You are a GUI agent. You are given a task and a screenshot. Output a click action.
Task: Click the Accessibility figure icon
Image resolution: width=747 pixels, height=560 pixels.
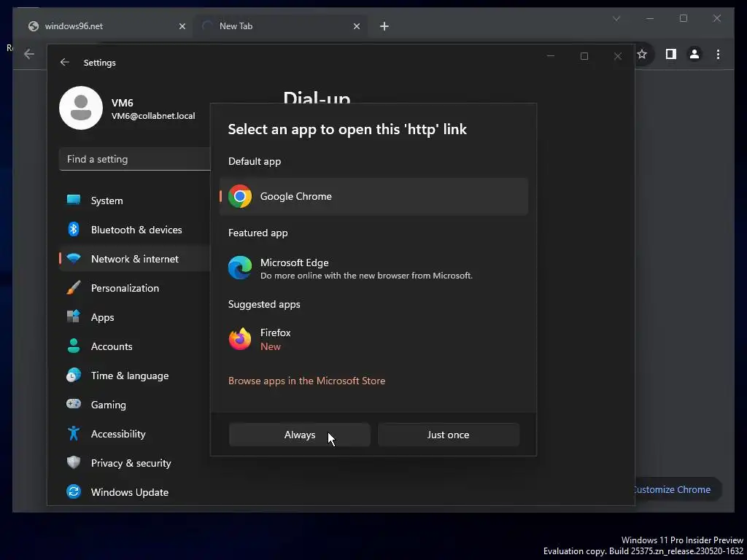(x=74, y=433)
